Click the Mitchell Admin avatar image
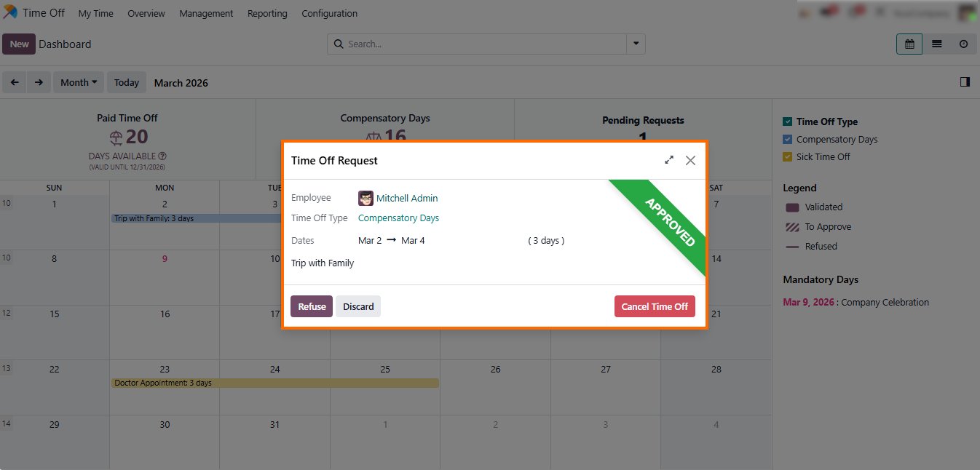The height and width of the screenshot is (470, 980). point(365,198)
